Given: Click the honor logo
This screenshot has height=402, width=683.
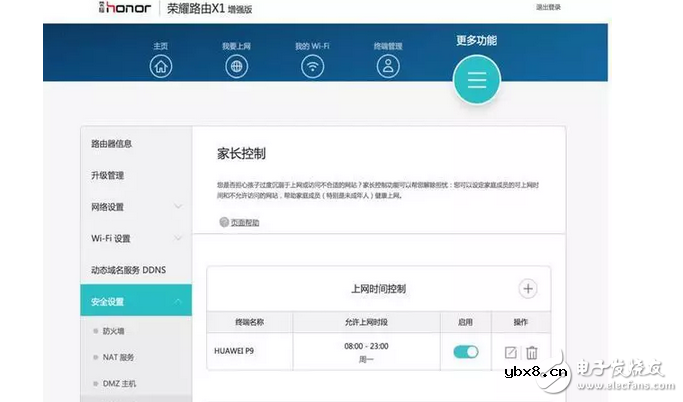Looking at the screenshot, I should click(125, 7).
